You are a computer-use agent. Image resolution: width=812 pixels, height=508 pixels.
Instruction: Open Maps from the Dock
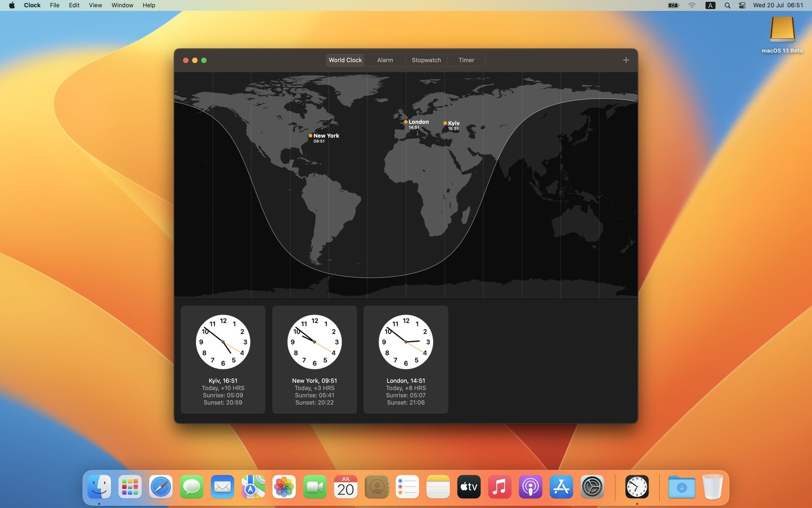click(253, 487)
